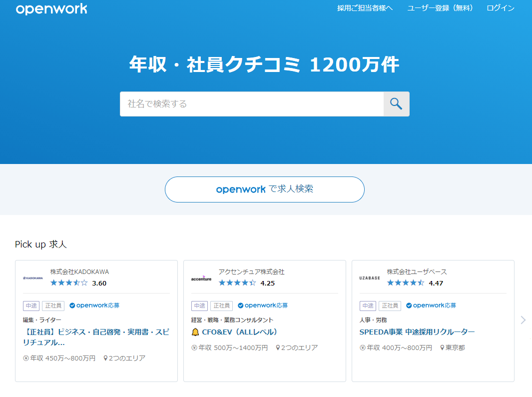
Task: Open company アクセンチュア株式会社
Action: [251, 272]
